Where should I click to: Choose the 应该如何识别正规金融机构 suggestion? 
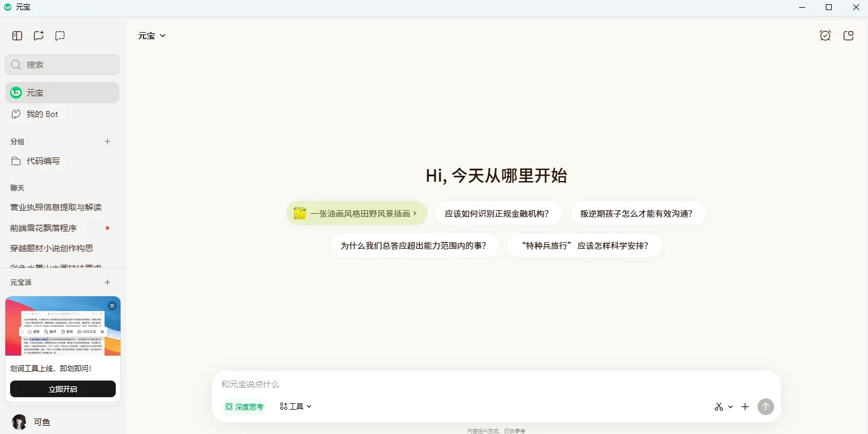click(x=499, y=213)
